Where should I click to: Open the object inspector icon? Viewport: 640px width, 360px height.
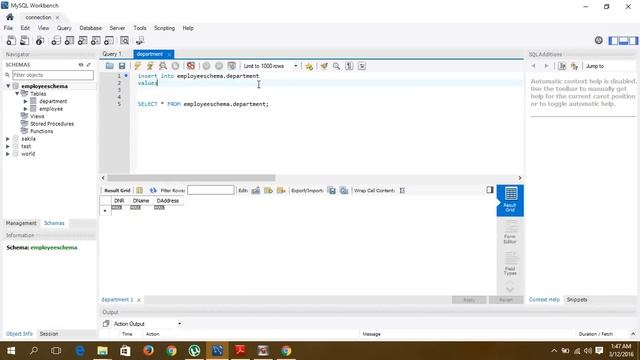[x=40, y=40]
